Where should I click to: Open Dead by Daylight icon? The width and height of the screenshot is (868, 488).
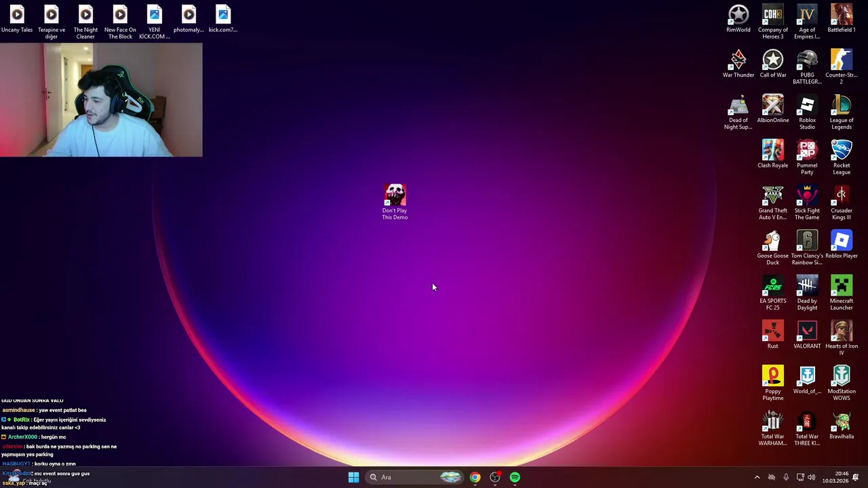(x=807, y=293)
